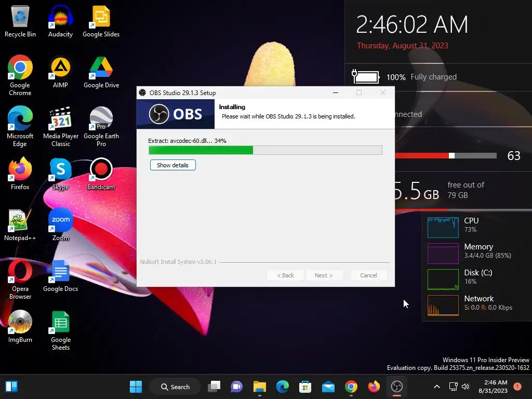Click the CPU usage graph widget
The height and width of the screenshot is (399, 532).
click(x=443, y=227)
